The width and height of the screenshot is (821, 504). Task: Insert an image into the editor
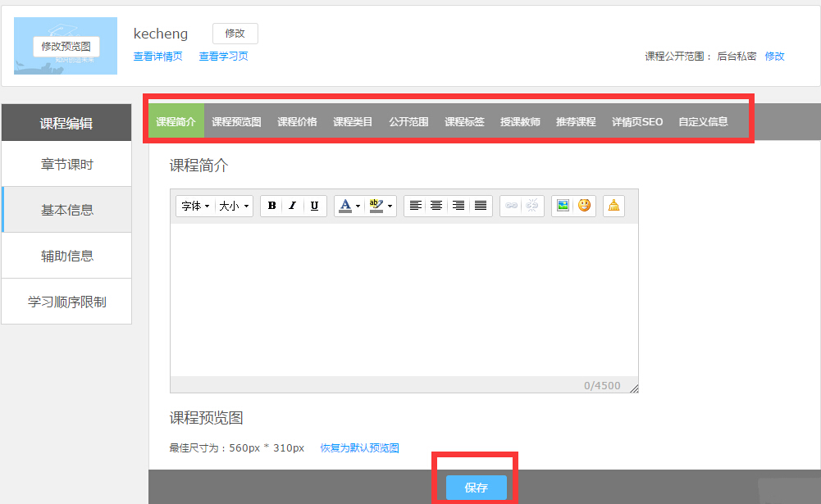pyautogui.click(x=563, y=206)
